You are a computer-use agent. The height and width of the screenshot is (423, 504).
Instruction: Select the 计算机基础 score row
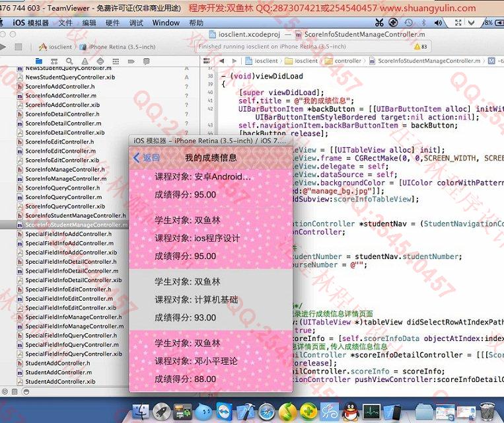(x=211, y=299)
